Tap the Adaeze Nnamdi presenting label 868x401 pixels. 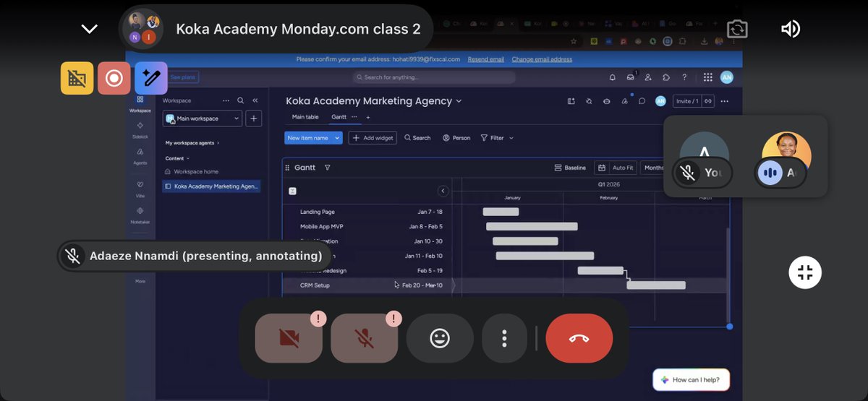(194, 256)
